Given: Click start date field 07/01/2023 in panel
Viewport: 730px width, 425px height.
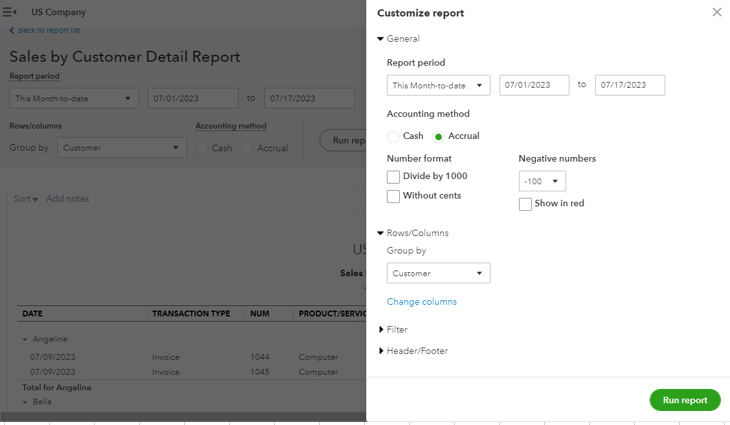Looking at the screenshot, I should [x=533, y=85].
